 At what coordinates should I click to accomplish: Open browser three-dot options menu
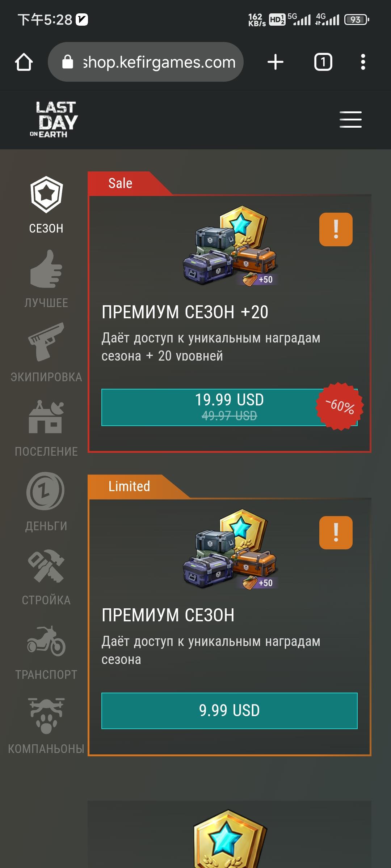point(363,62)
